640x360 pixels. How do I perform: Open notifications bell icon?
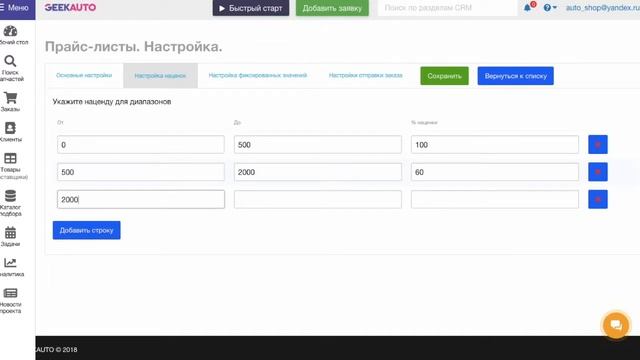[527, 8]
